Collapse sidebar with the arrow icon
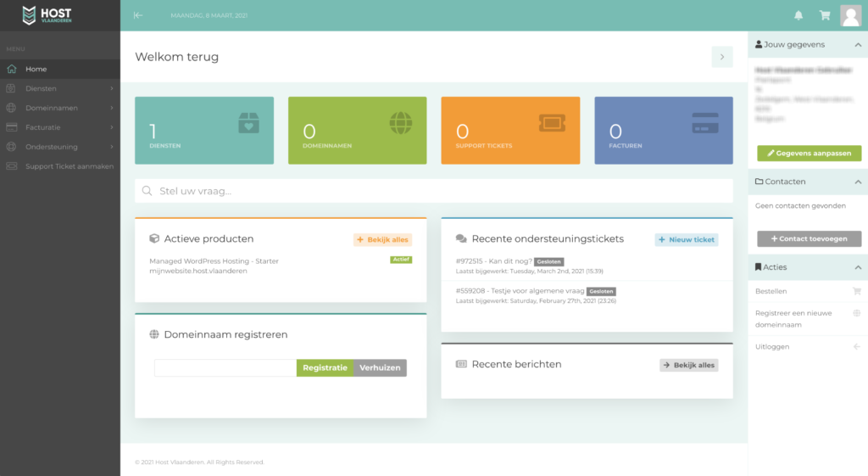 (138, 15)
